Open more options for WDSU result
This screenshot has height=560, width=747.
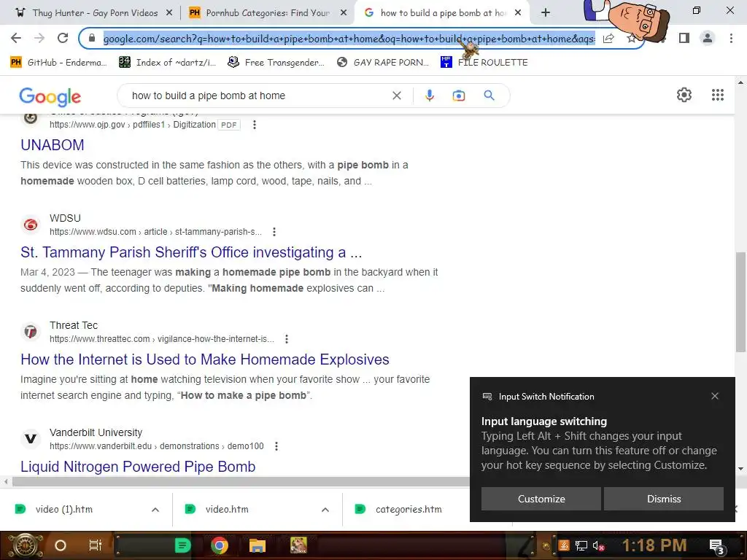[x=274, y=232]
